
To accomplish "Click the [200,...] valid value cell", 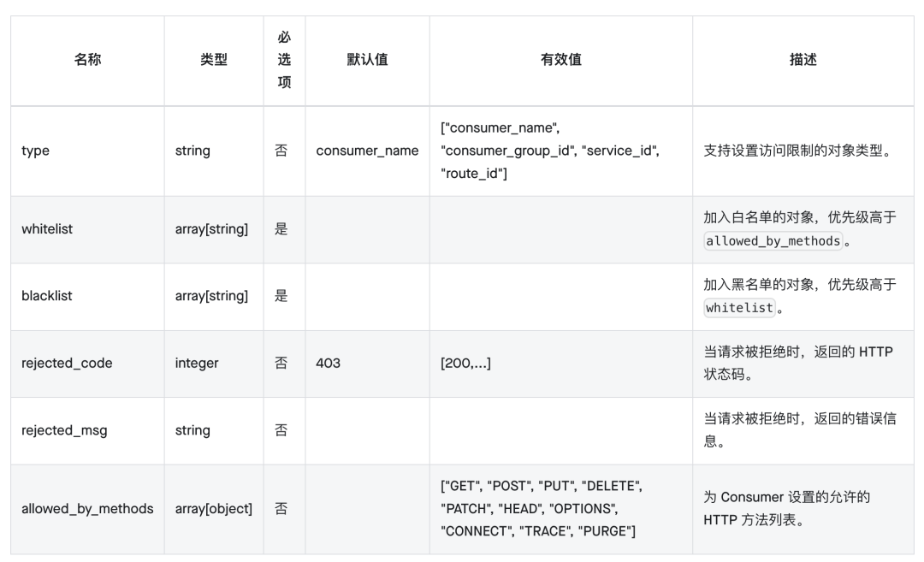I will 465,363.
